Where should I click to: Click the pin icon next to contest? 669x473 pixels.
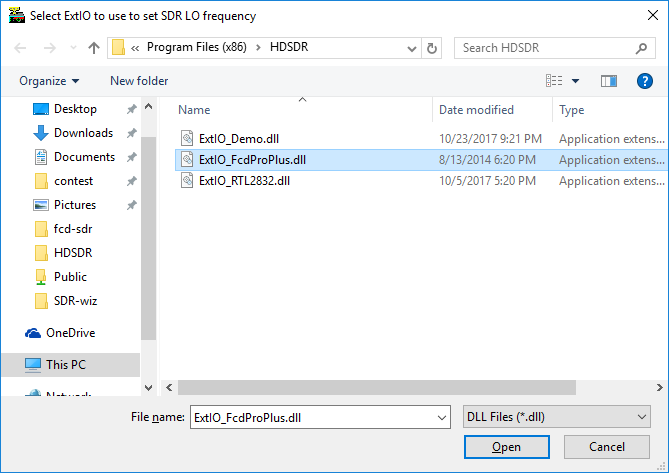[x=131, y=181]
